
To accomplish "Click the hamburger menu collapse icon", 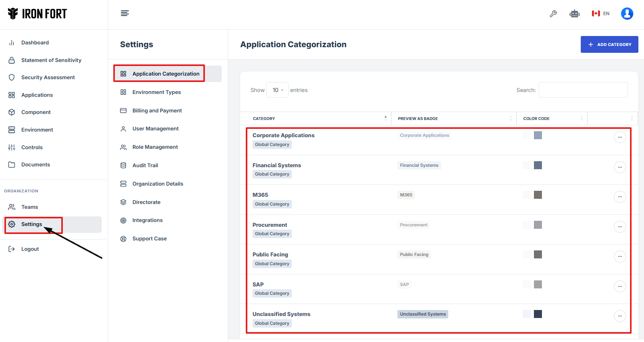I will coord(125,14).
